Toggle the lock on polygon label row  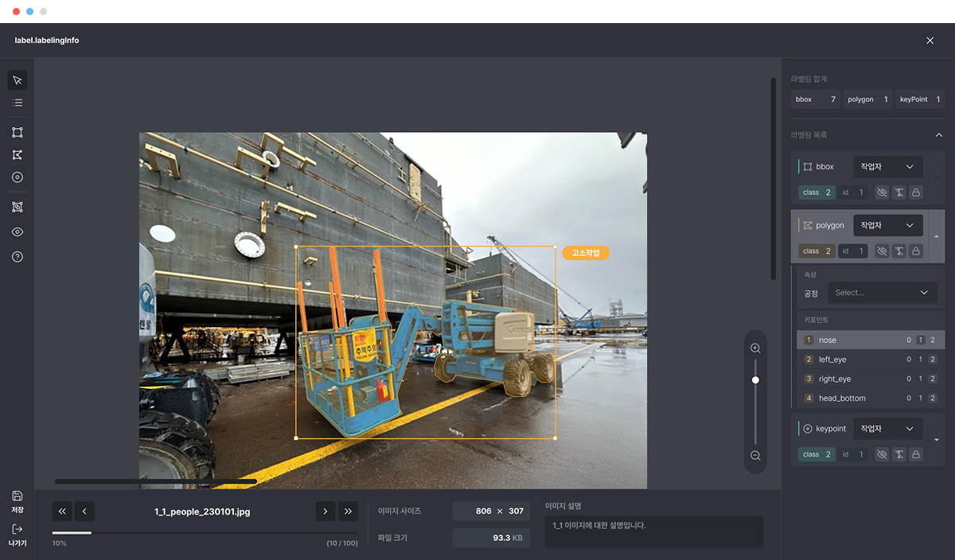(916, 251)
